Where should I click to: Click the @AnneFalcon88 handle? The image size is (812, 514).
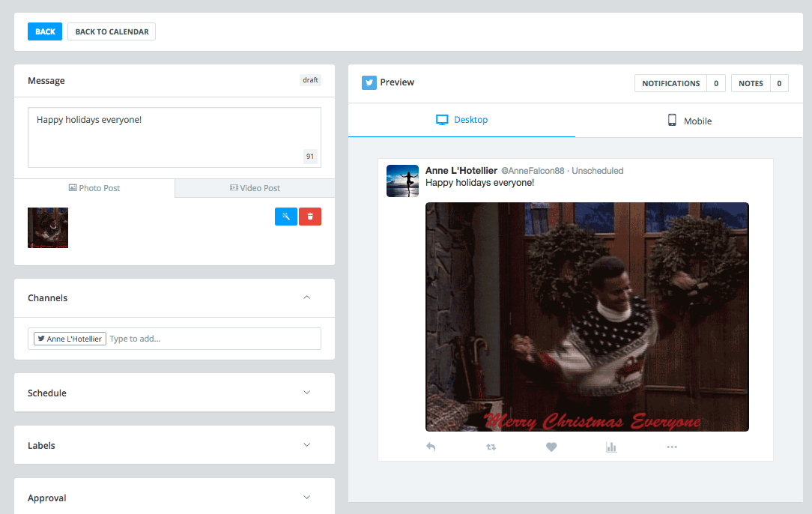533,171
